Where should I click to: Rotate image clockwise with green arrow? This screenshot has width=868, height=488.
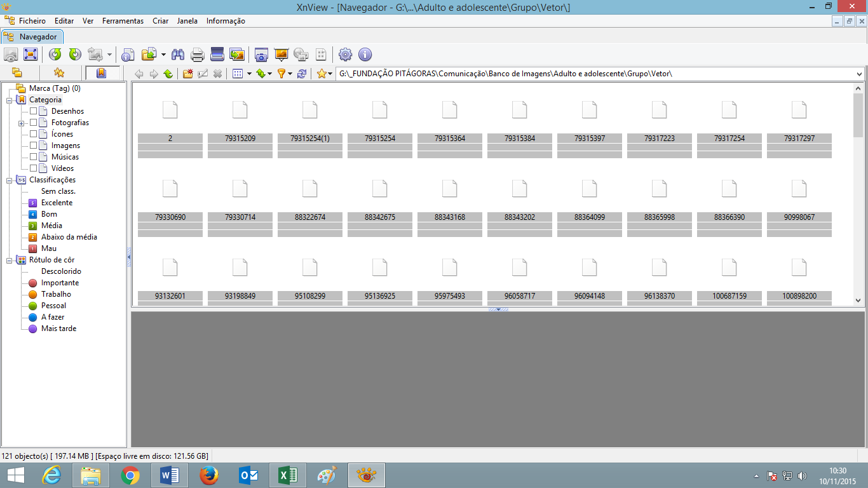[x=75, y=55]
